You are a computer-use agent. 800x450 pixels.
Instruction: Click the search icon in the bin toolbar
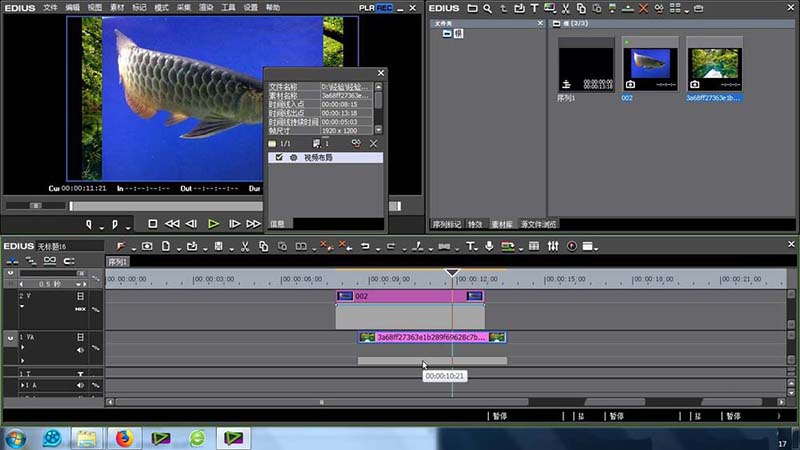(x=486, y=8)
